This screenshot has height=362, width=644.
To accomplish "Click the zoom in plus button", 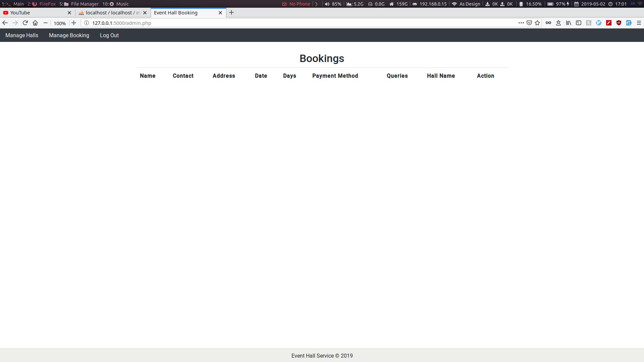I will pyautogui.click(x=74, y=23).
